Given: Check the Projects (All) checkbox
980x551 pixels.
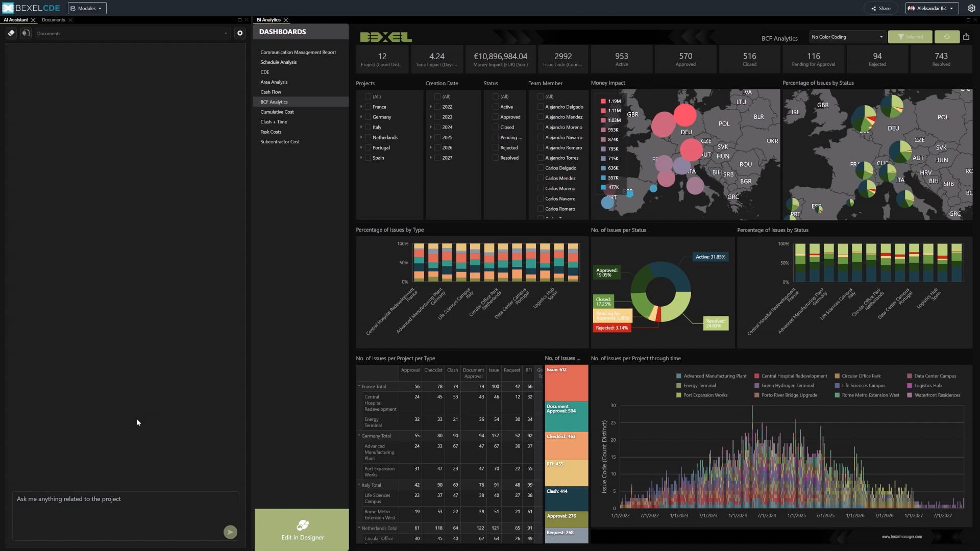Looking at the screenshot, I should tap(368, 96).
